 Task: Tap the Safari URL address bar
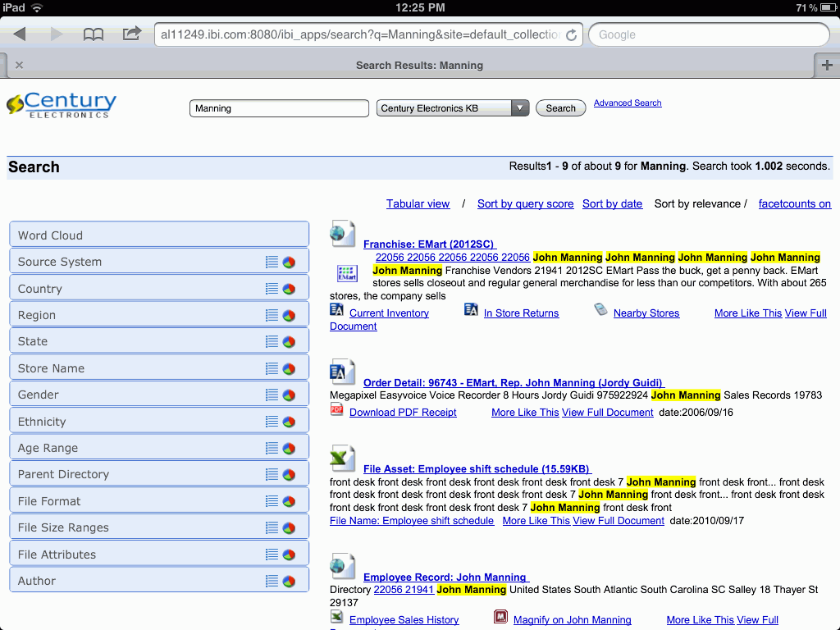pos(368,34)
